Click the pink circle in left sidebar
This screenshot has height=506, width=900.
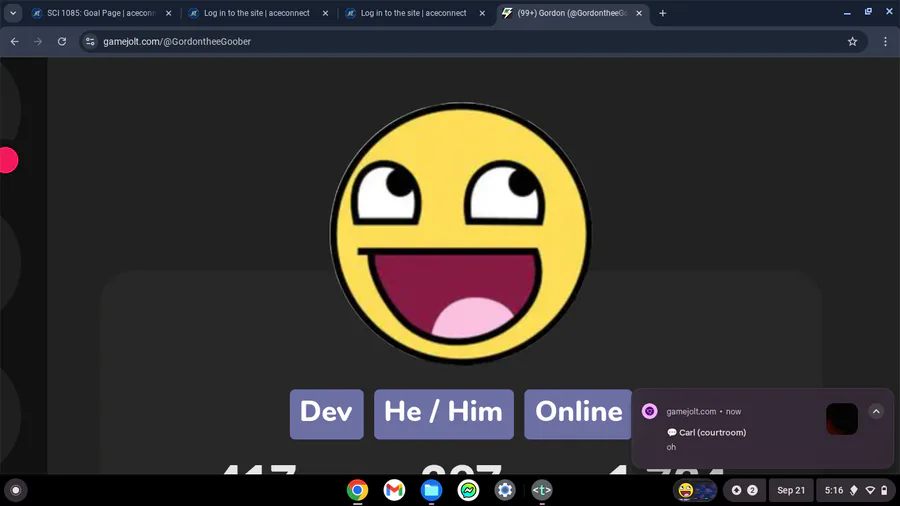[9, 160]
